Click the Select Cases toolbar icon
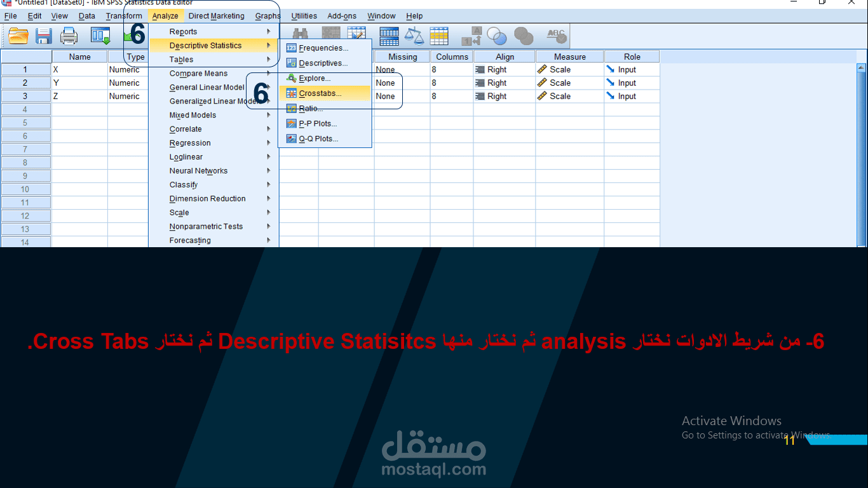Screen dimensions: 868x488 [439, 36]
